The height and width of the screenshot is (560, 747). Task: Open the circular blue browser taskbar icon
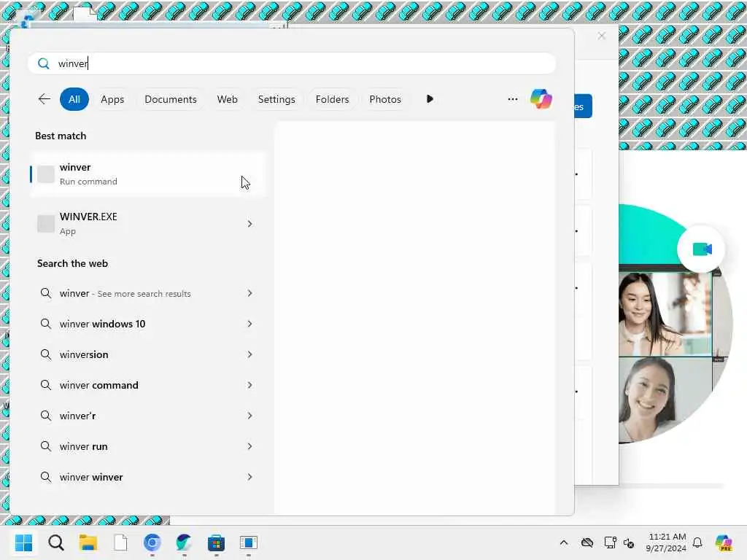point(152,542)
